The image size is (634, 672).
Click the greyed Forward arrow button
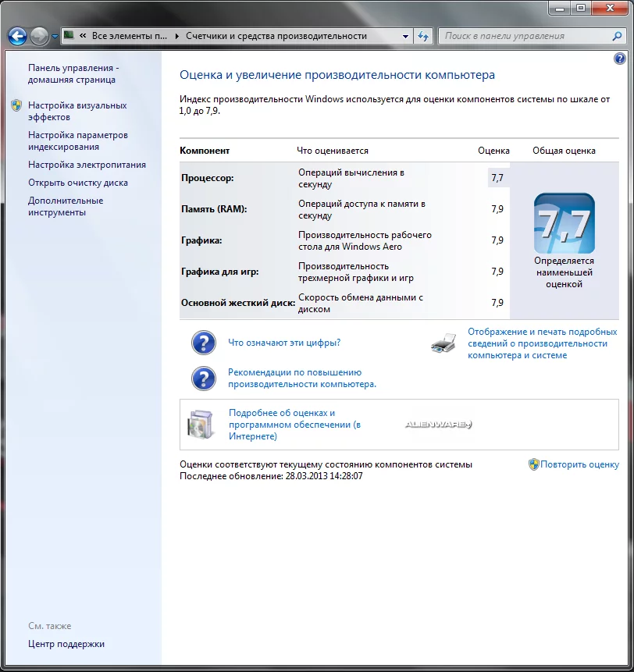point(40,37)
